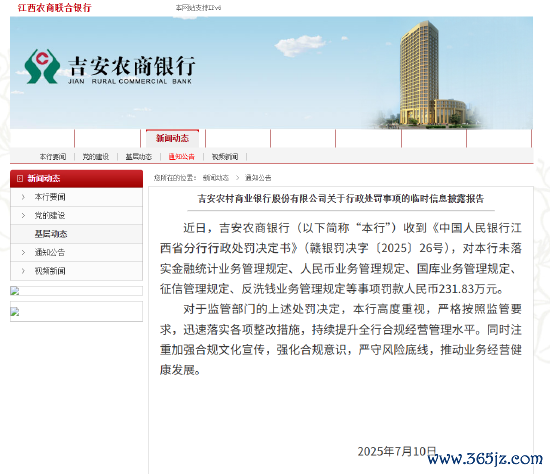
Task: Select the 新闻动态 main navigation tab
Action: point(172,138)
